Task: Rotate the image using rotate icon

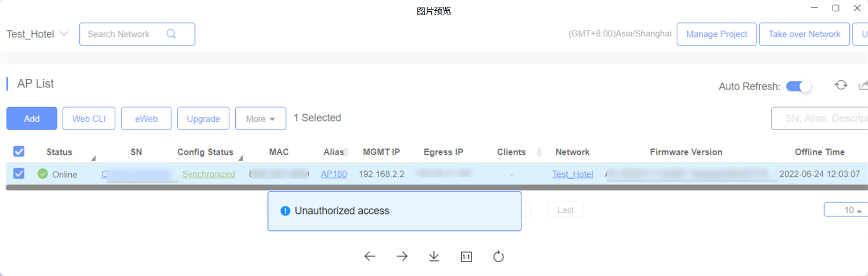Action: coord(498,256)
